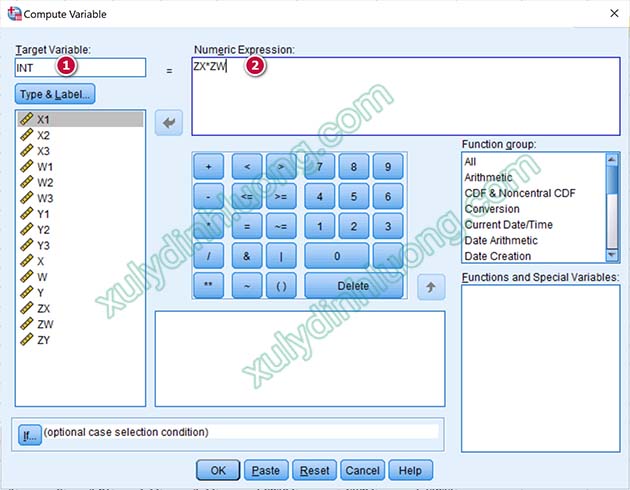Viewport: 630px width, 490px height.
Task: Confirm with the OK button
Action: 218,470
